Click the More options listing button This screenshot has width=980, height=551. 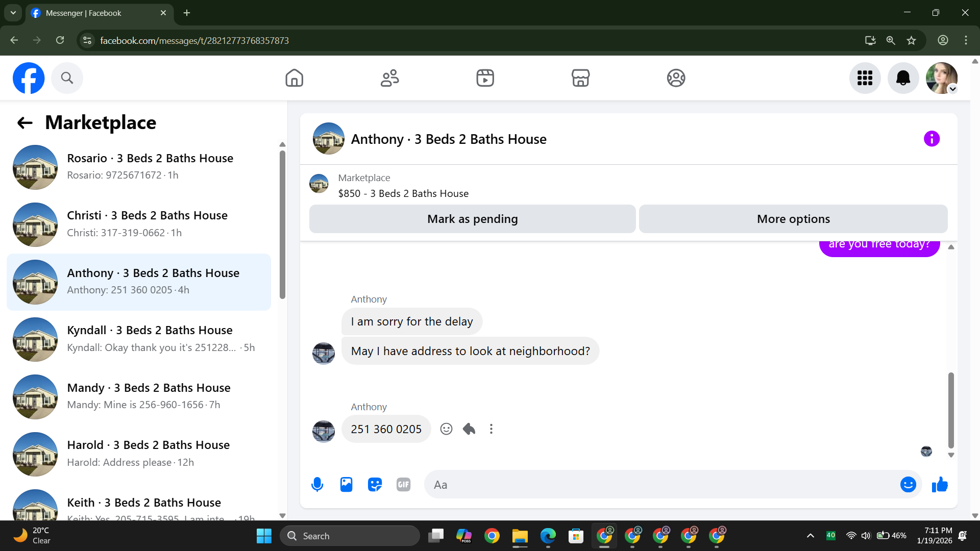pyautogui.click(x=793, y=219)
